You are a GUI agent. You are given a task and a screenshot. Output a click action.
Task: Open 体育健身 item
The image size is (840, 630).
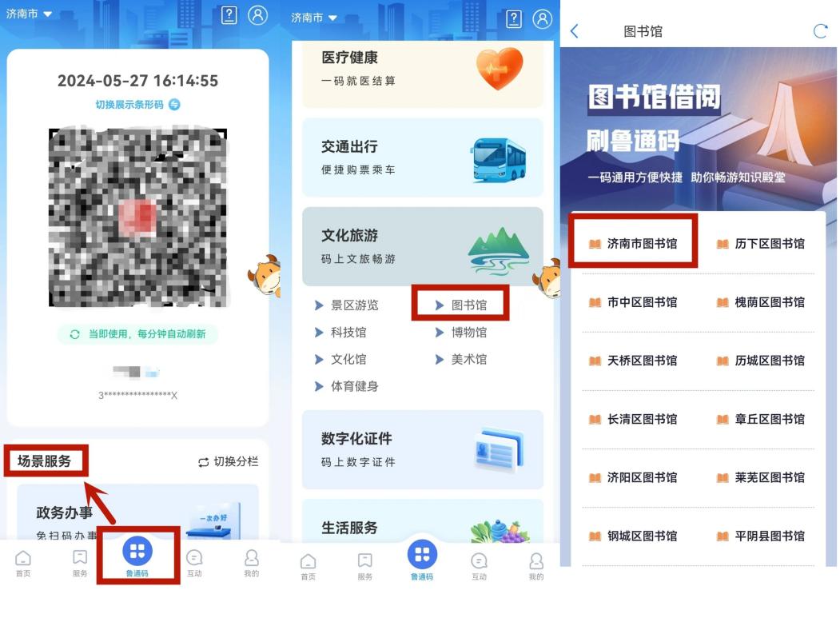point(347,386)
